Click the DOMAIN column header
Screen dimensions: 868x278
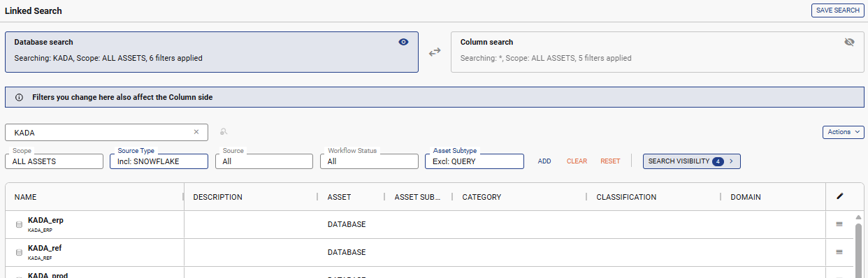click(x=746, y=197)
